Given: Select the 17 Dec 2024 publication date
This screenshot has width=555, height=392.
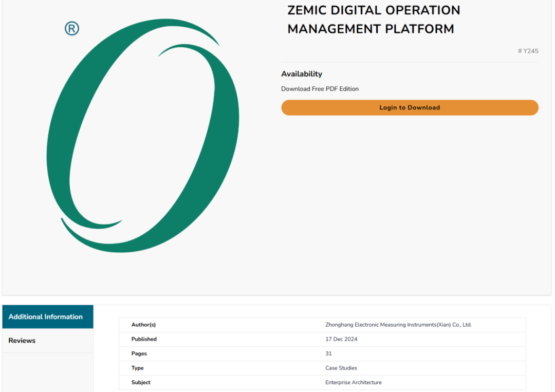Looking at the screenshot, I should tap(341, 339).
